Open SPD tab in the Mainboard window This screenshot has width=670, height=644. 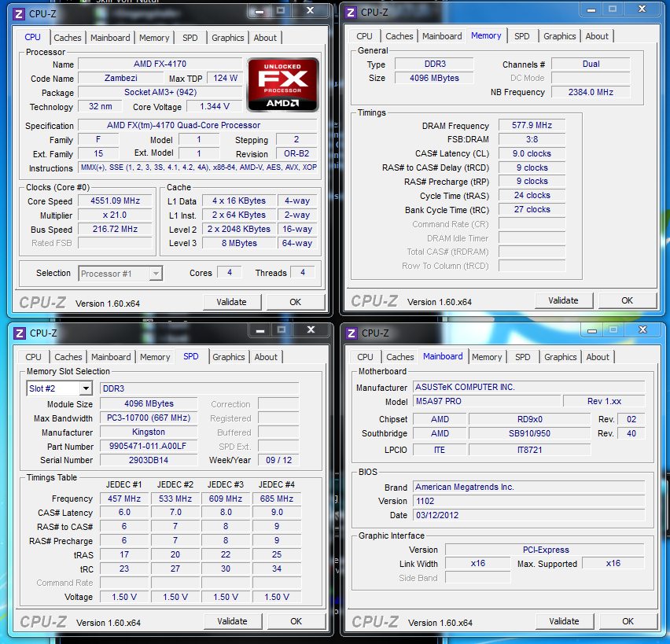point(523,357)
